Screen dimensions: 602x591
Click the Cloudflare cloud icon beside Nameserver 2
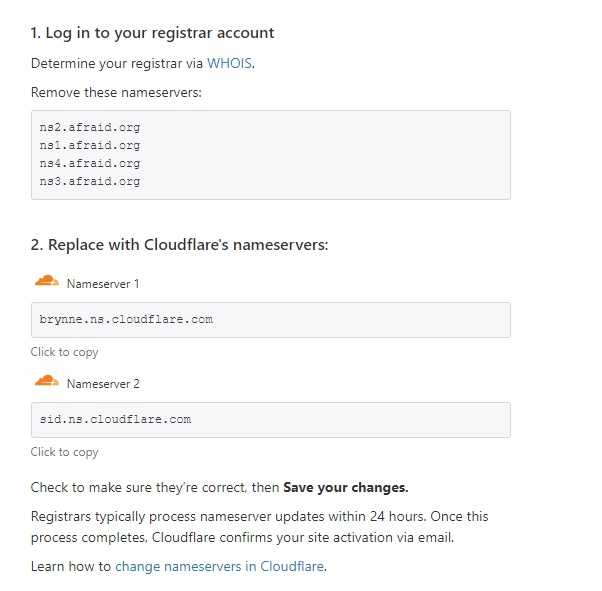click(x=47, y=381)
